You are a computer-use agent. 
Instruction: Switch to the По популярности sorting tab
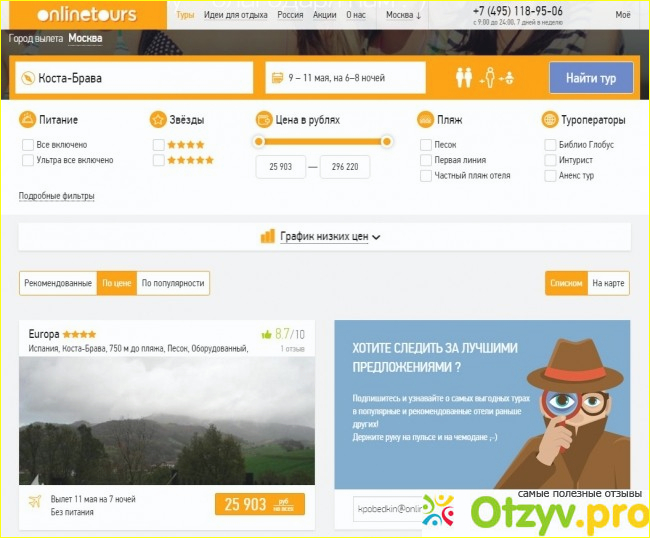click(173, 284)
